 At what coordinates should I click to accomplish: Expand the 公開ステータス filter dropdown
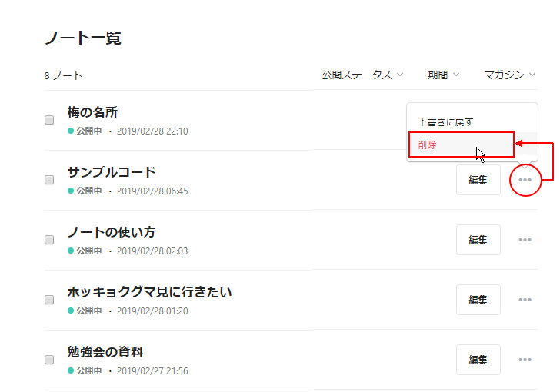pyautogui.click(x=362, y=75)
